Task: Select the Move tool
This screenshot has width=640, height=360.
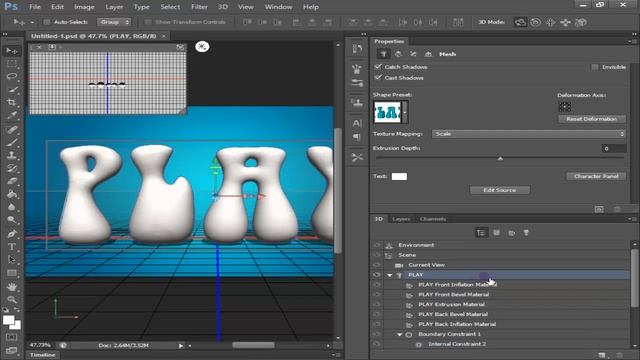Action: tap(12, 51)
